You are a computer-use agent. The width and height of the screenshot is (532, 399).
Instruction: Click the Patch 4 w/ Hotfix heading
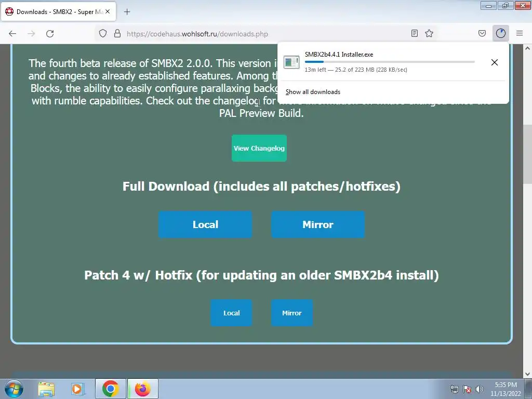(261, 275)
